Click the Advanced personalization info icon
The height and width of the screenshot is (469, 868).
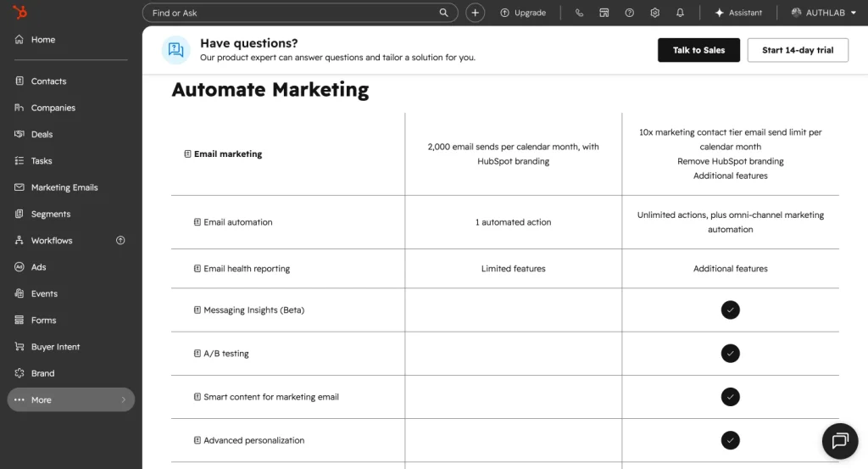click(197, 440)
